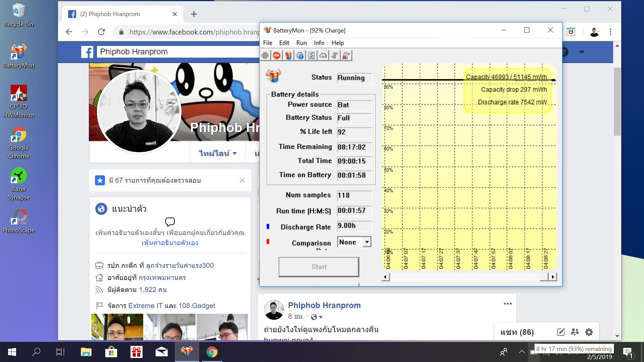644x362 pixels.
Task: Click the Facebook logo home icon
Action: coord(87,52)
